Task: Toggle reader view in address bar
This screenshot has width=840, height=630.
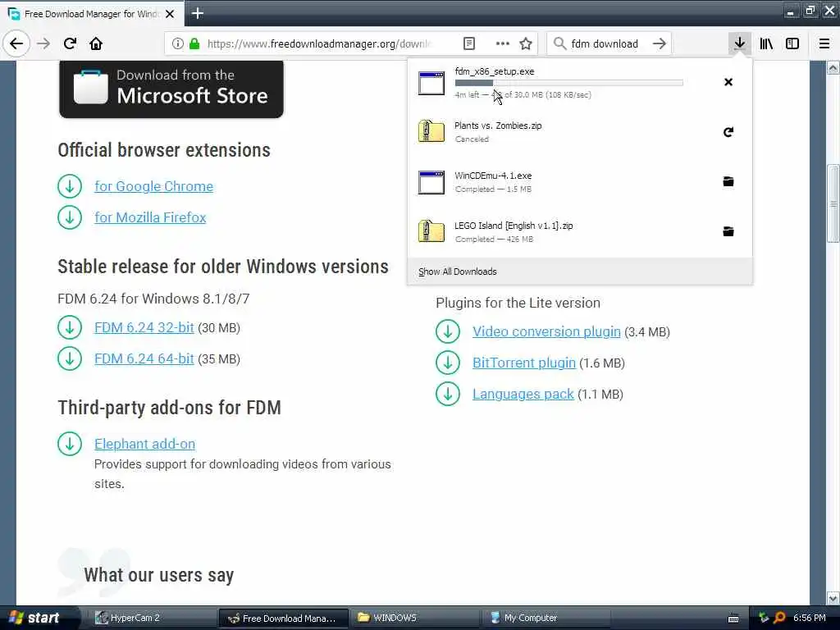Action: pos(468,43)
